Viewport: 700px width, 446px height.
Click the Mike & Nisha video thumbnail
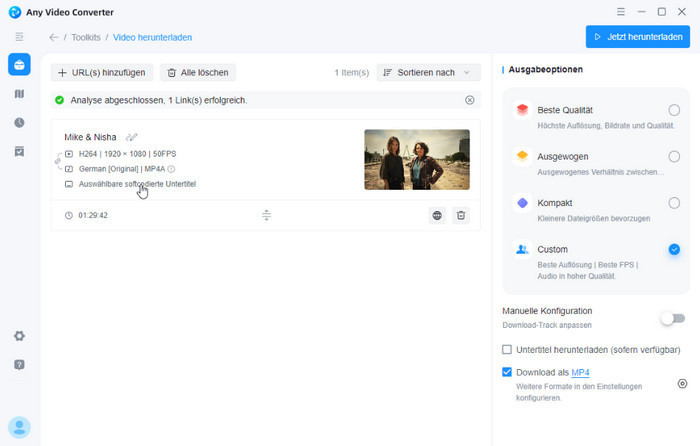[x=417, y=159]
